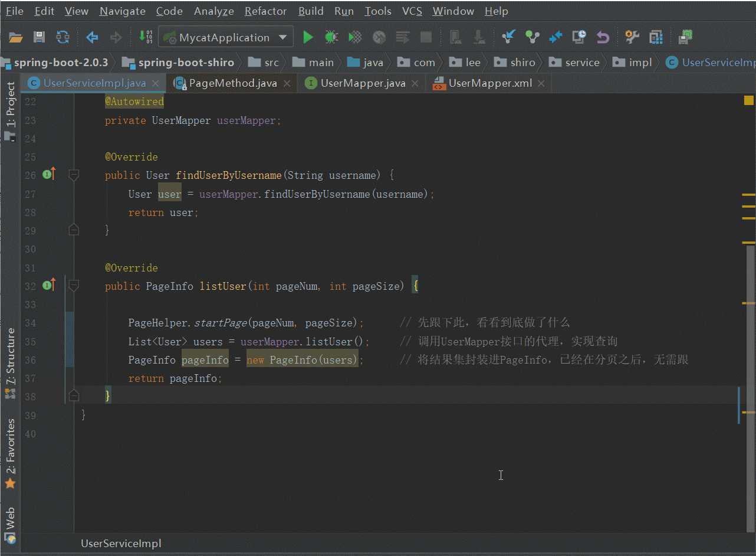The height and width of the screenshot is (556, 756).
Task: Collapse the findUserByUsername method at line 26
Action: click(74, 175)
